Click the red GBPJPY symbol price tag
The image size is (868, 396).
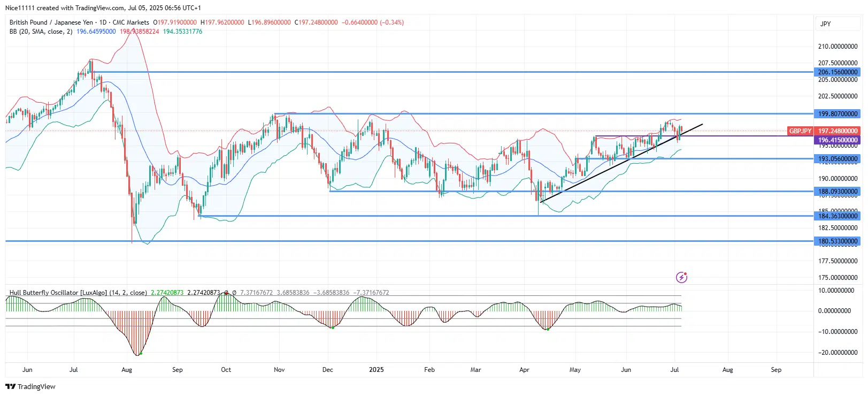(x=801, y=131)
